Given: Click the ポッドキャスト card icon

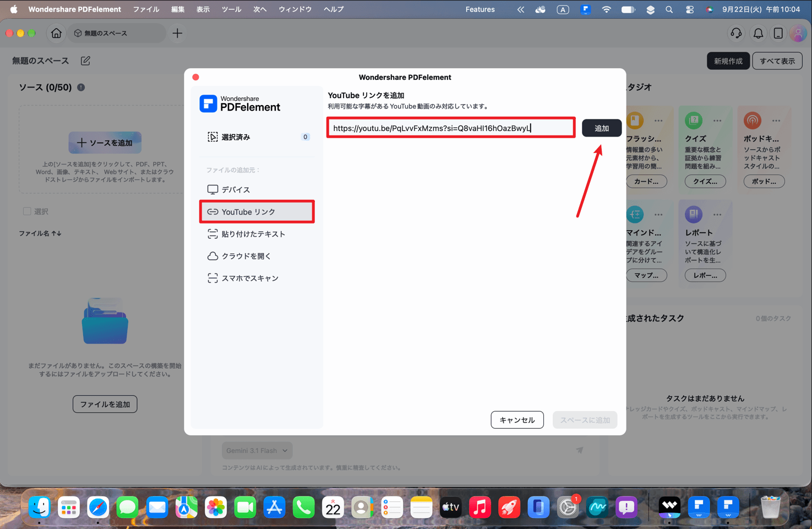Looking at the screenshot, I should (x=752, y=120).
